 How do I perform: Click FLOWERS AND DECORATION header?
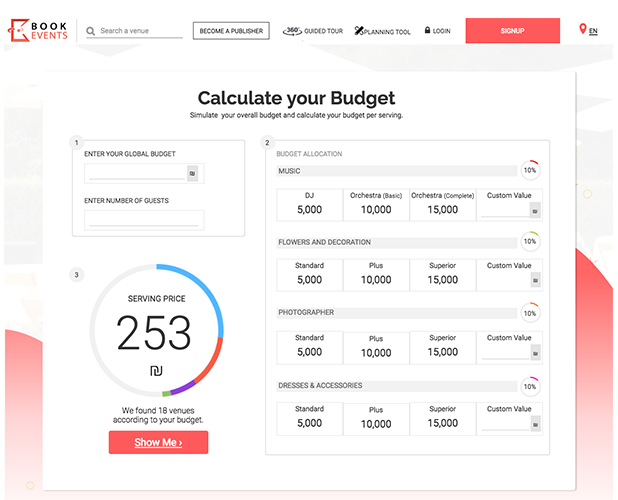[396, 242]
